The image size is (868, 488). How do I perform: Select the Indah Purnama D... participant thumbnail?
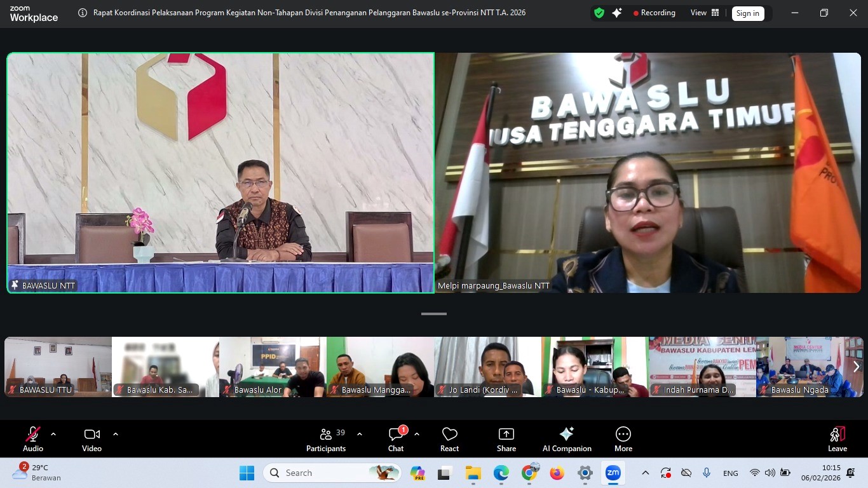703,367
